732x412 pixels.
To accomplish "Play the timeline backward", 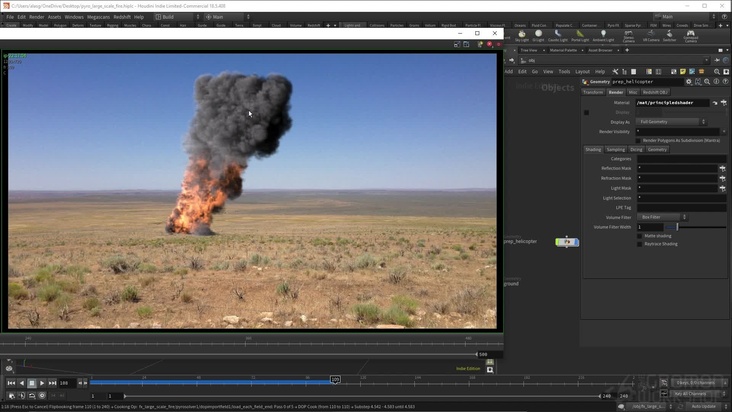I will pyautogui.click(x=21, y=383).
